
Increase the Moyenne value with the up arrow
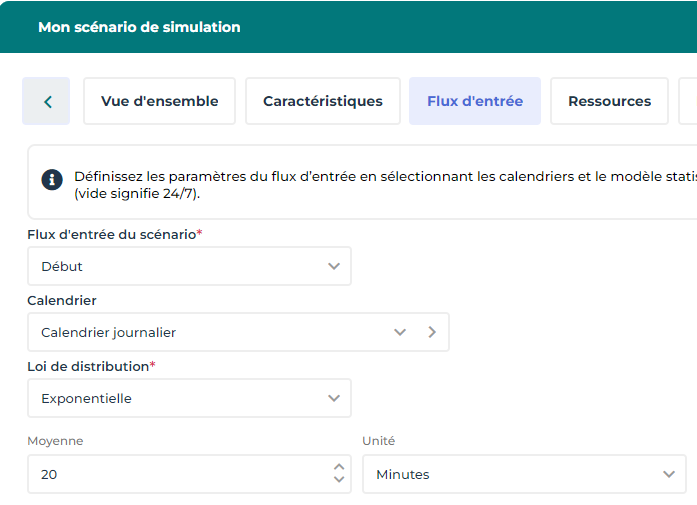point(339,467)
